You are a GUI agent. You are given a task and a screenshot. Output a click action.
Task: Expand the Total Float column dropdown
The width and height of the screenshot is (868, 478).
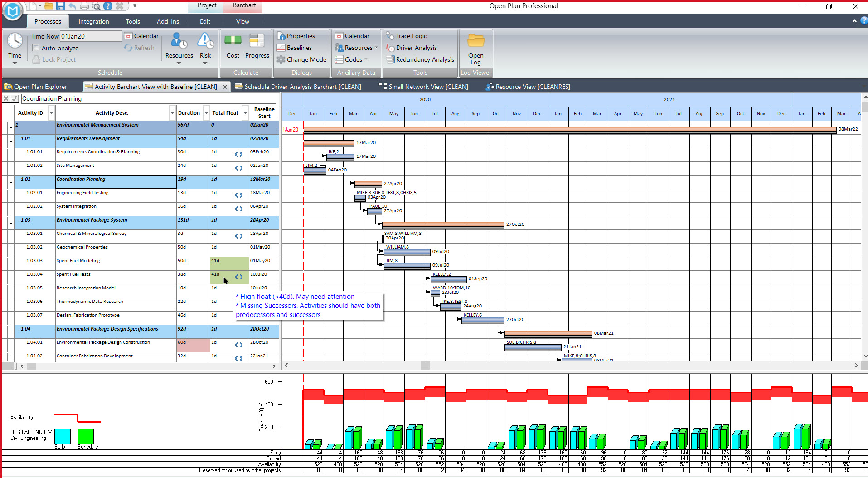pyautogui.click(x=245, y=113)
